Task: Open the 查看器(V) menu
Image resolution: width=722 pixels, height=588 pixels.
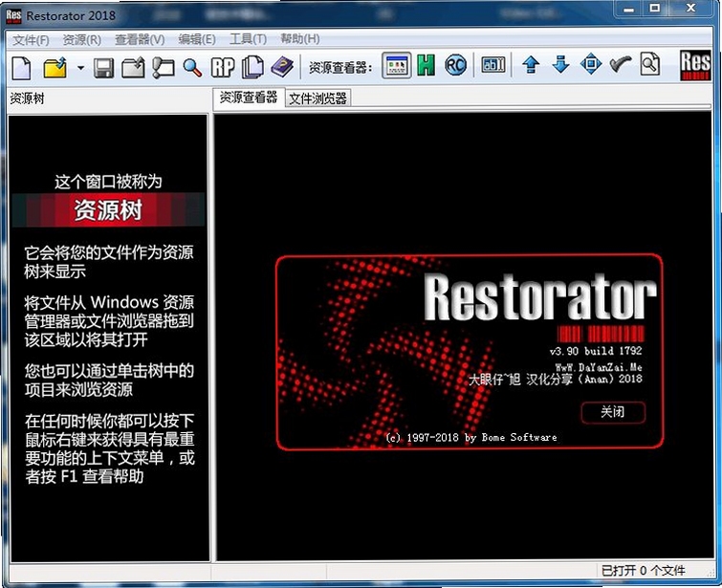Action: click(140, 40)
